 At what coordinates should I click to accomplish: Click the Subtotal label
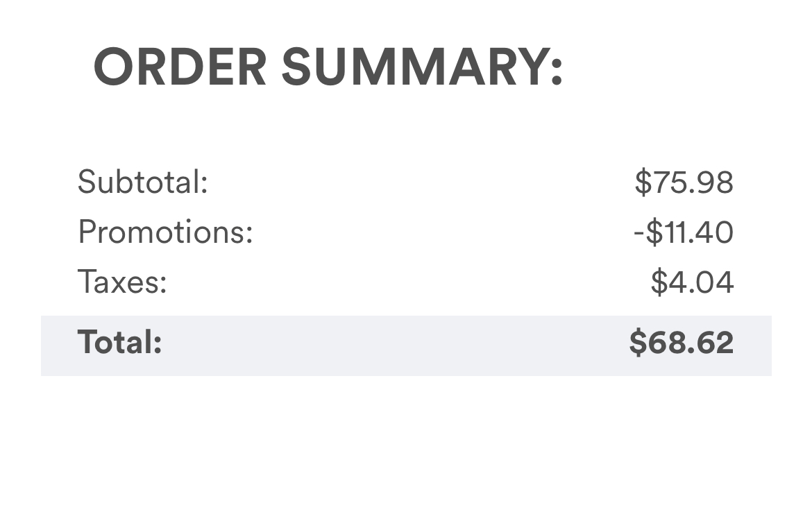[x=142, y=182]
